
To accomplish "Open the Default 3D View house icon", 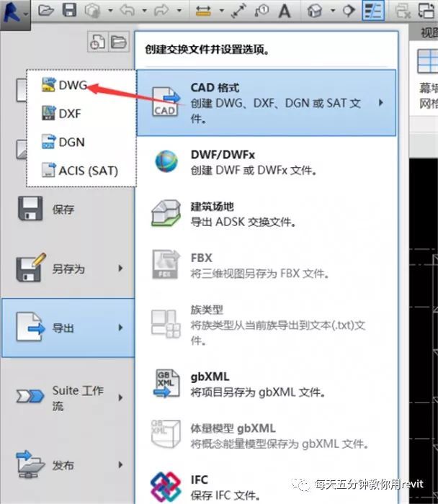I will [x=315, y=11].
